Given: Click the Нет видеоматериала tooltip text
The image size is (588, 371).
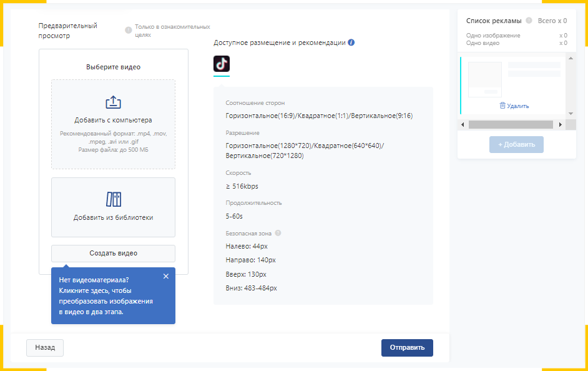Looking at the screenshot, I should (105, 296).
